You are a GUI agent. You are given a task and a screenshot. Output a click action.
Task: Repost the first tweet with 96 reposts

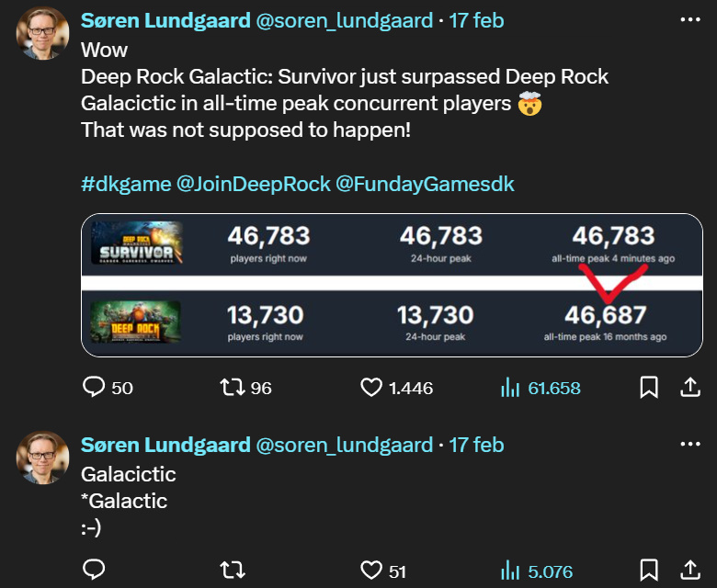click(234, 388)
